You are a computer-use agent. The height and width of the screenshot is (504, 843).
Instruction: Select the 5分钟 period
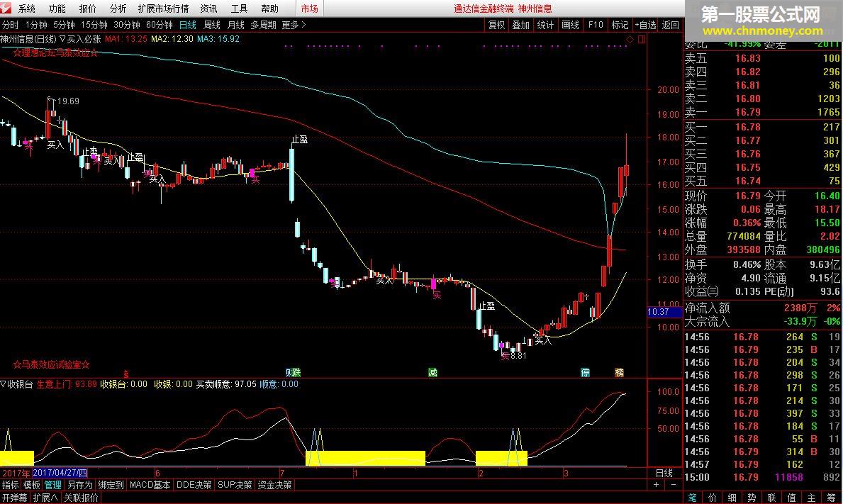coord(63,25)
